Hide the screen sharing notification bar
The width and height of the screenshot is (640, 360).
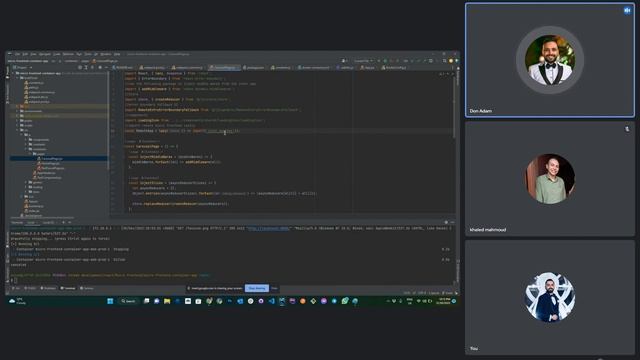click(274, 288)
